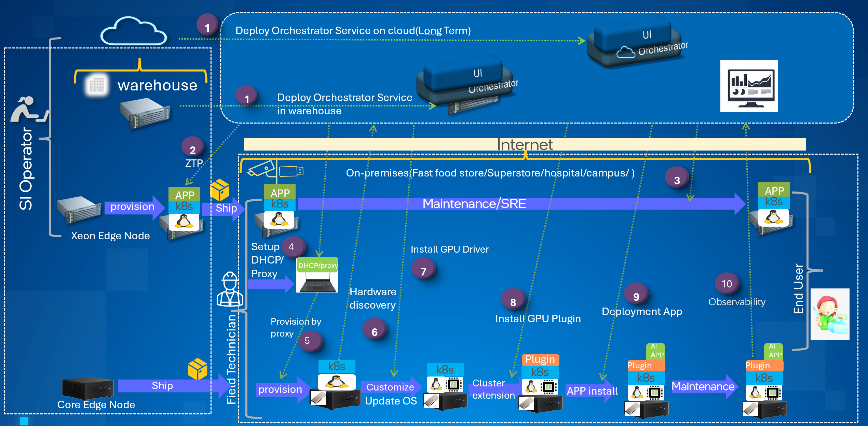Screen dimensions: 868x426
Task: Click the server rack under warehouse label
Action: click(x=145, y=113)
